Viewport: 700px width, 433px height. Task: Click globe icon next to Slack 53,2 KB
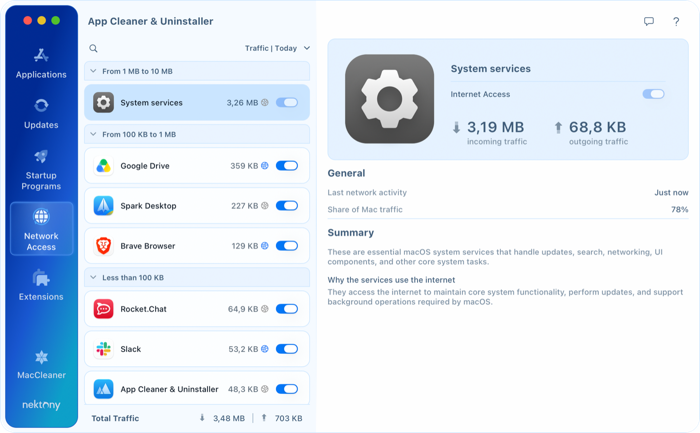coord(265,349)
